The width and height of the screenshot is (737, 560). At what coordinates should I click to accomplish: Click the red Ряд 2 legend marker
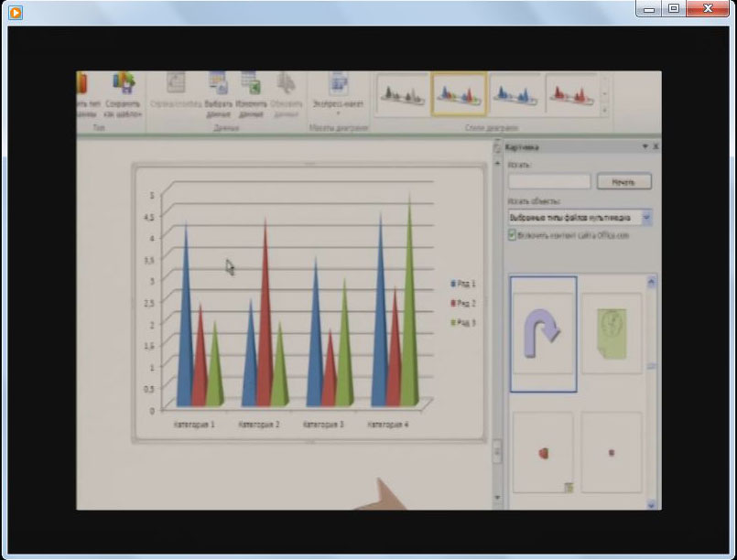[x=453, y=303]
